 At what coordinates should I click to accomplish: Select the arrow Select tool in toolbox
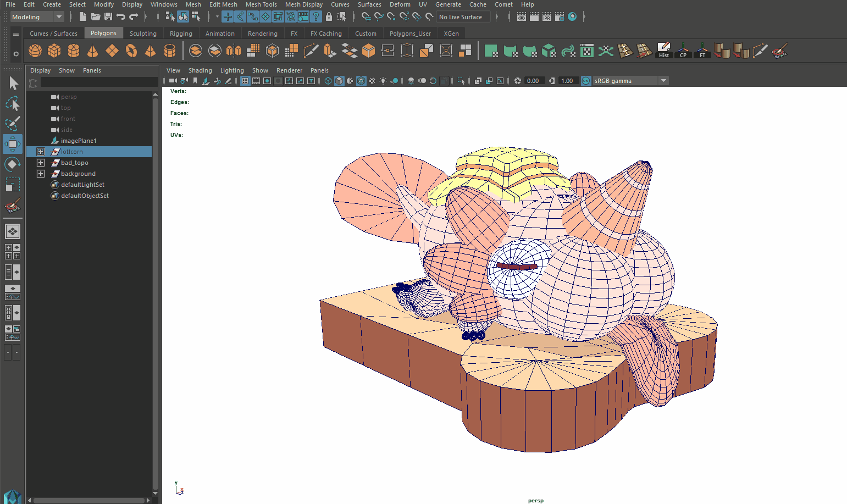click(13, 83)
